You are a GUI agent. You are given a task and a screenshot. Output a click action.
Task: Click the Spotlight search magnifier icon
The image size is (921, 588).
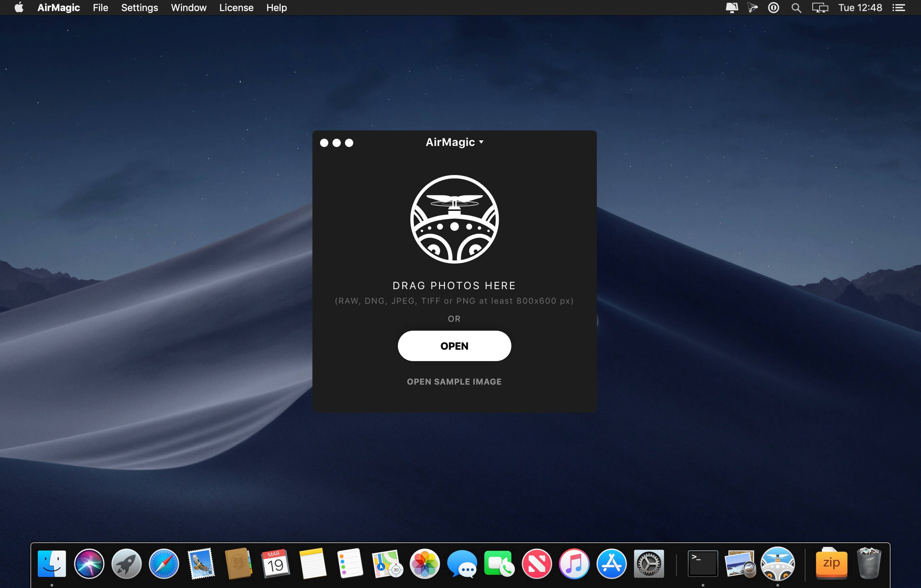point(796,8)
